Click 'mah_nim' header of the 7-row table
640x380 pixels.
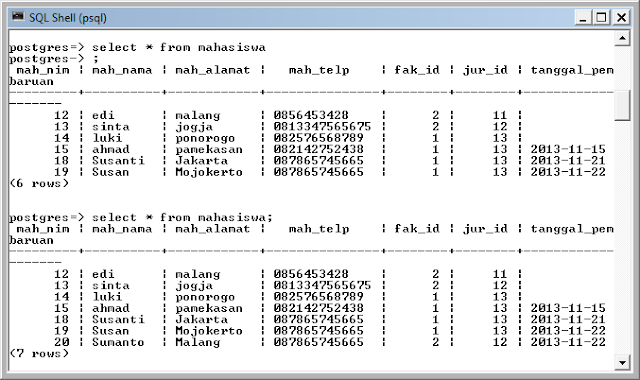click(x=43, y=229)
